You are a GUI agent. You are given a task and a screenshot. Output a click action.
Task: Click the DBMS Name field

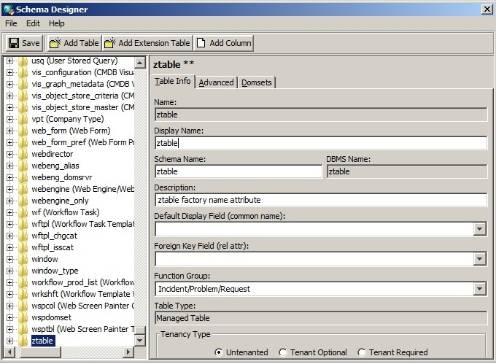pyautogui.click(x=407, y=172)
